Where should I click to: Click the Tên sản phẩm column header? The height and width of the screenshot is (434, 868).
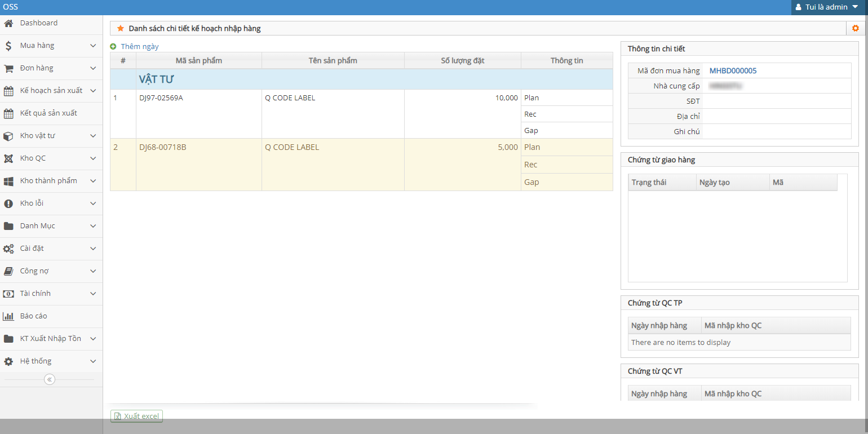coord(333,61)
